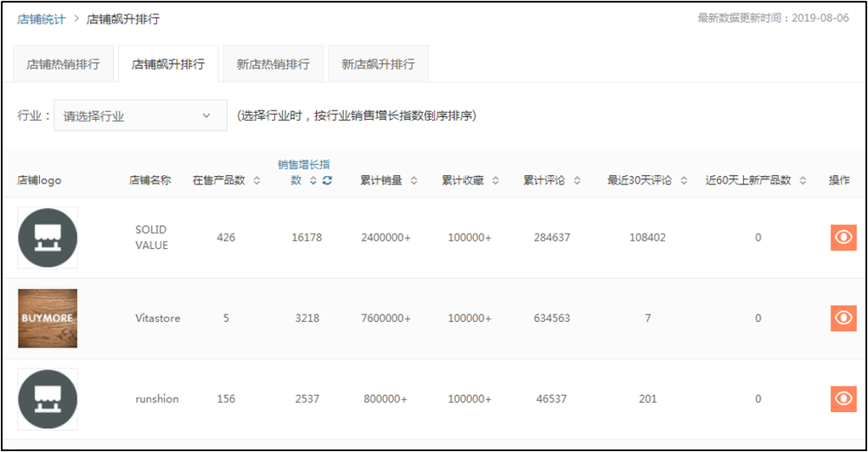The height and width of the screenshot is (452, 868).
Task: Go to 店铺统计 breadcrumb link
Action: [41, 19]
